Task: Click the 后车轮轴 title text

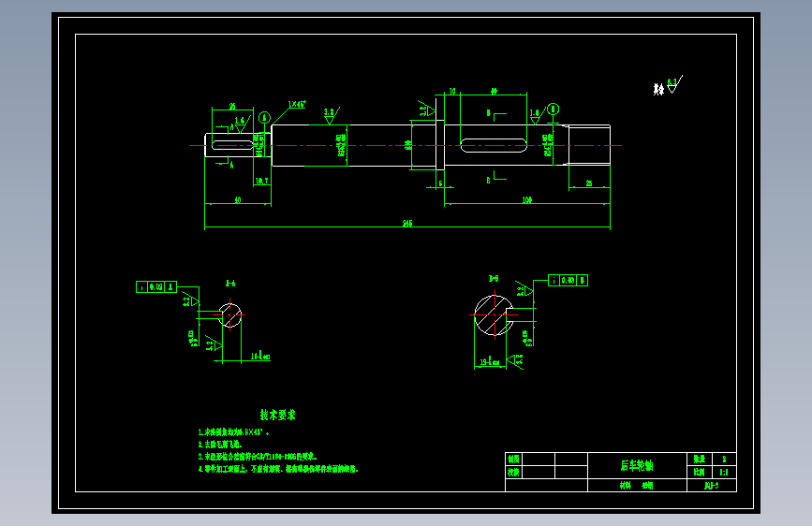Action: [637, 465]
